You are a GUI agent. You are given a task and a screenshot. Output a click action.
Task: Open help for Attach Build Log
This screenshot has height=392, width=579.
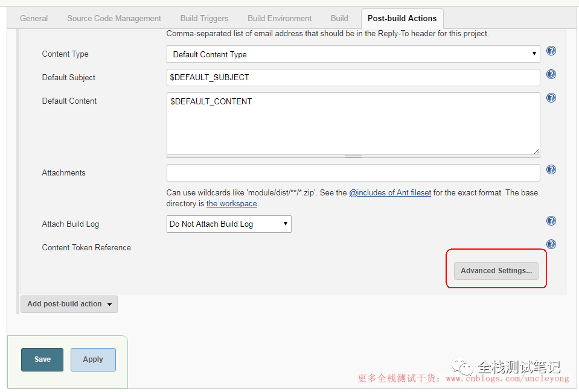(x=551, y=221)
